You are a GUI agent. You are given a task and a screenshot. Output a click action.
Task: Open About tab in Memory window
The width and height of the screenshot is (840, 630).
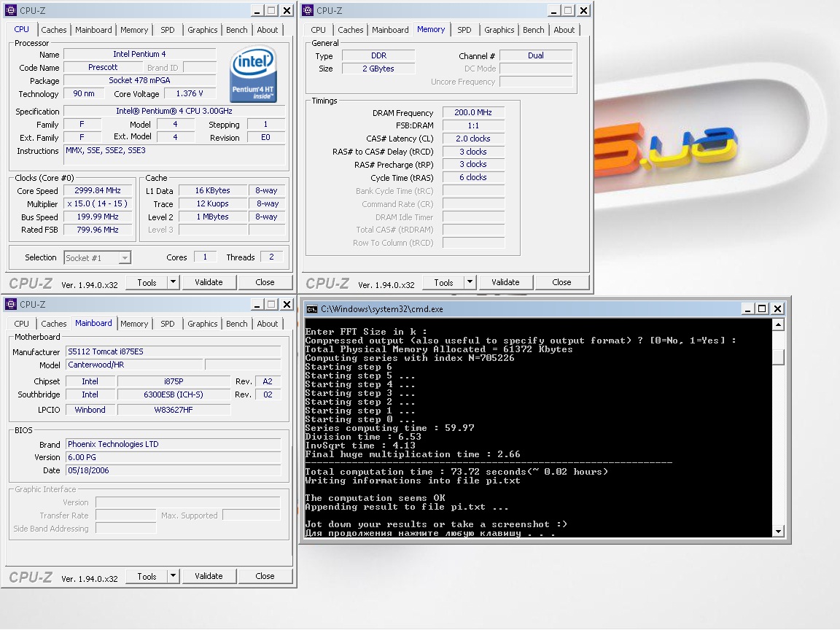pos(564,30)
